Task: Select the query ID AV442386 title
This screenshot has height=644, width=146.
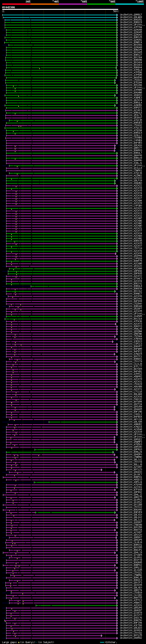Action: (x=8, y=8)
